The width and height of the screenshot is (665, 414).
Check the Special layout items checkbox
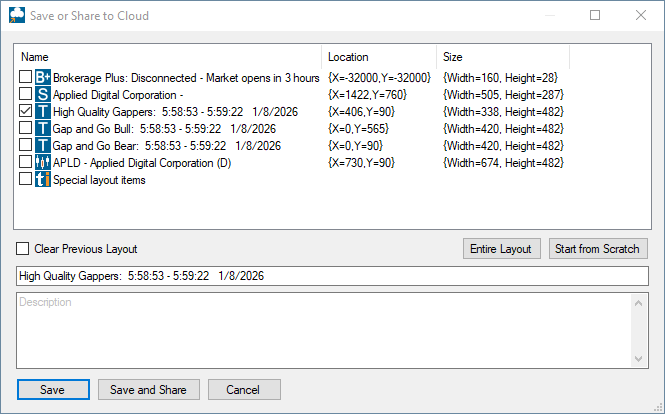coord(25,179)
